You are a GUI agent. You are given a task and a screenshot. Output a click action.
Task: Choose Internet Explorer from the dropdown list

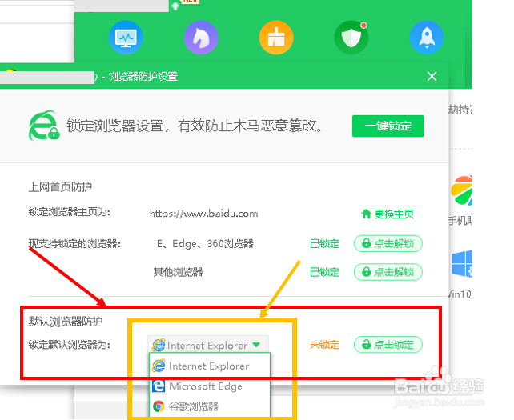pos(210,366)
